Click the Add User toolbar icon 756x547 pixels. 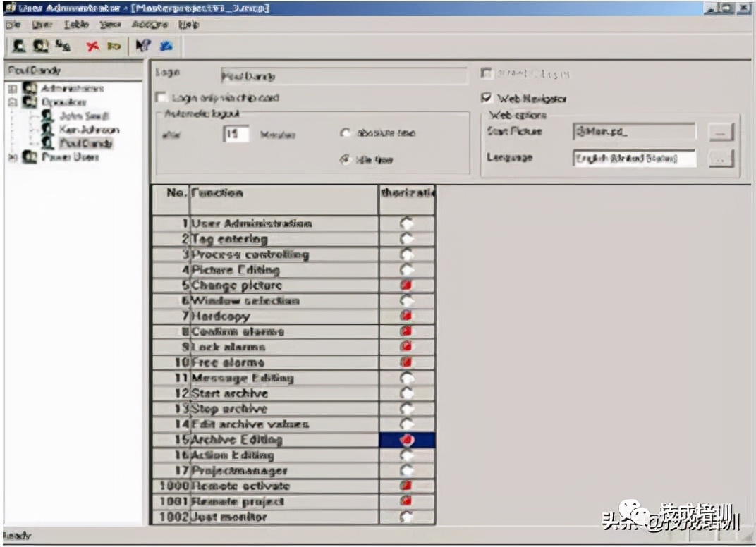[x=19, y=46]
